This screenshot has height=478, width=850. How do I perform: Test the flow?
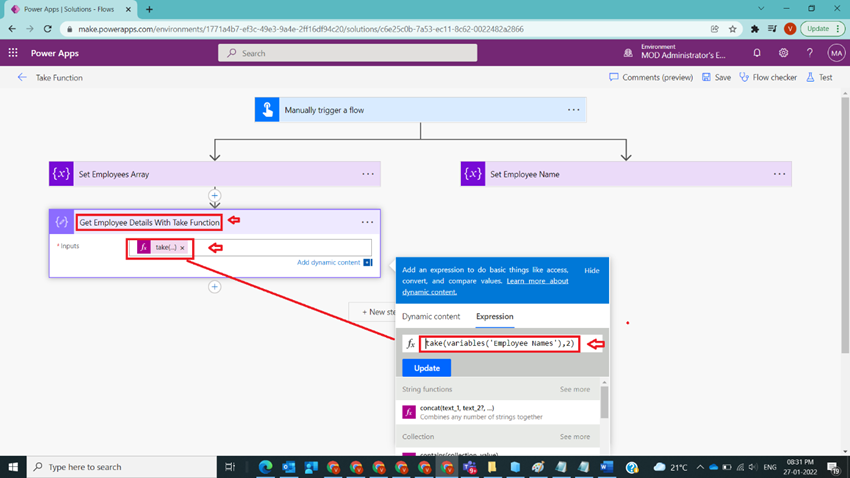coord(819,77)
